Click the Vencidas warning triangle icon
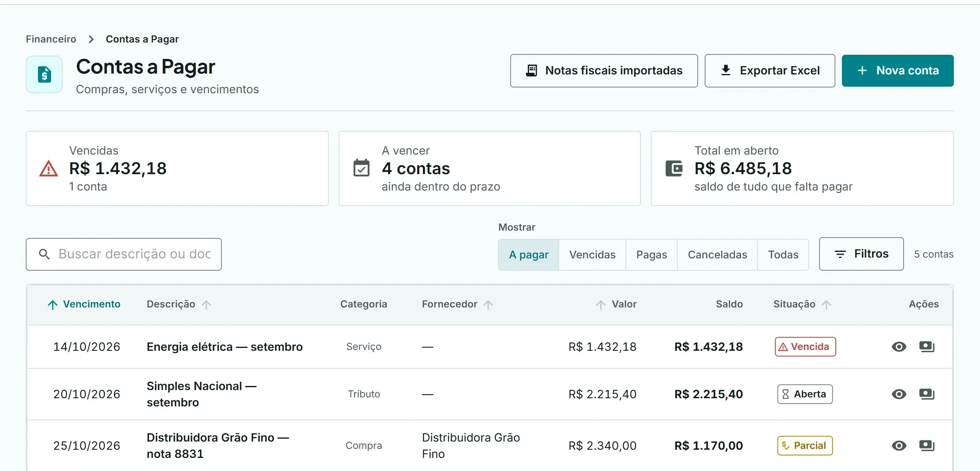 [x=48, y=168]
